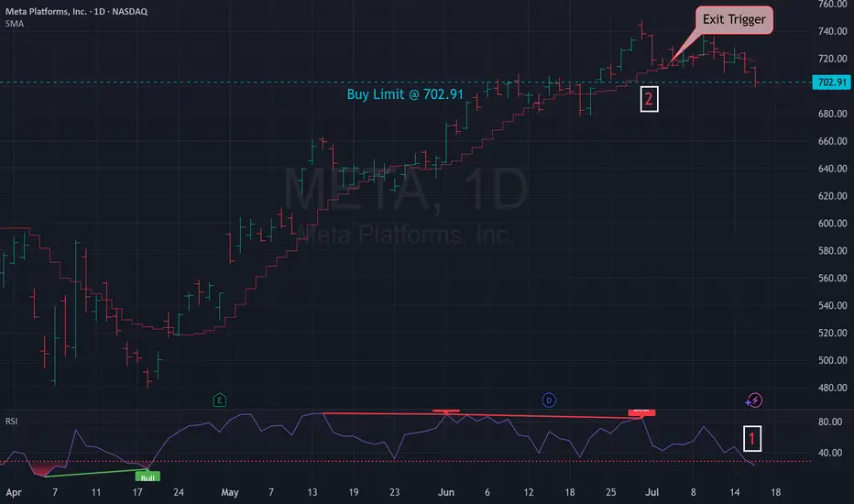Click the red Bear divergence label

click(x=641, y=412)
